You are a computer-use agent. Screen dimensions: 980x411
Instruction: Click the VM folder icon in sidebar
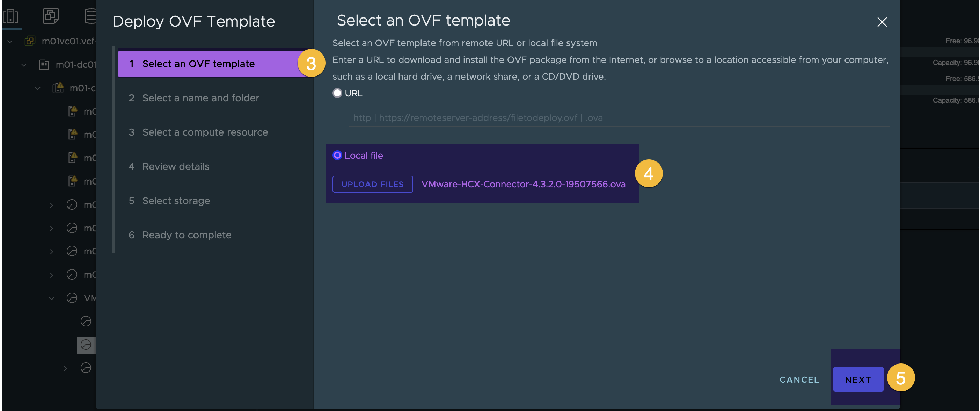tap(49, 13)
